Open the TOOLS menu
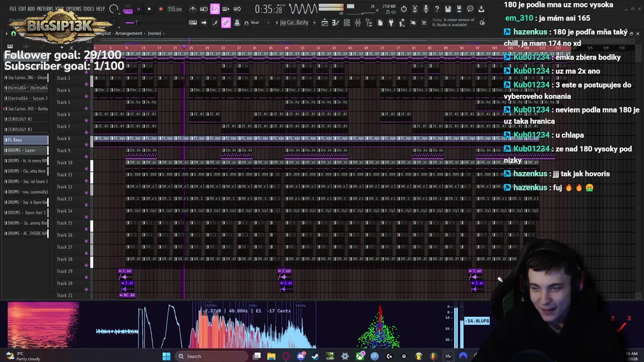644x362 pixels. pyautogui.click(x=89, y=9)
